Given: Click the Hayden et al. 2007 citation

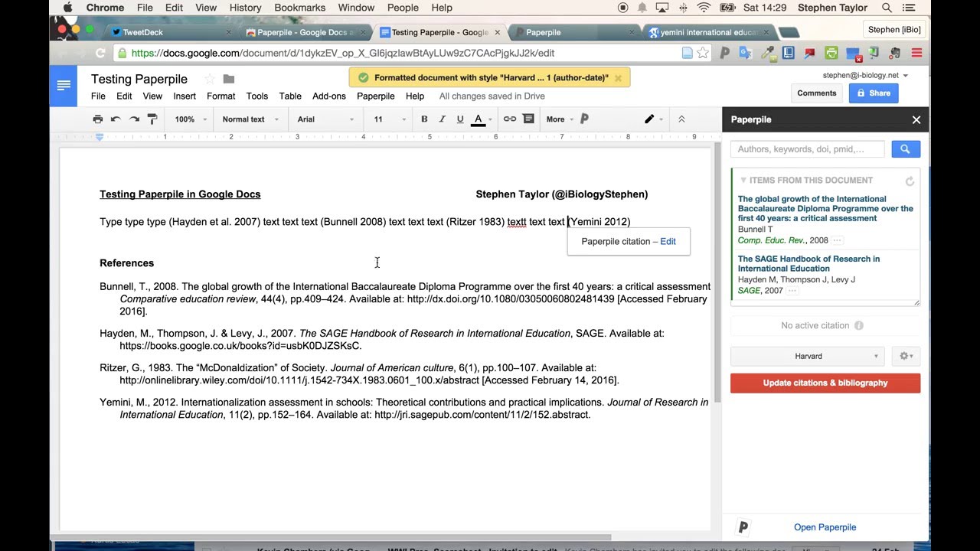Looking at the screenshot, I should tap(214, 222).
